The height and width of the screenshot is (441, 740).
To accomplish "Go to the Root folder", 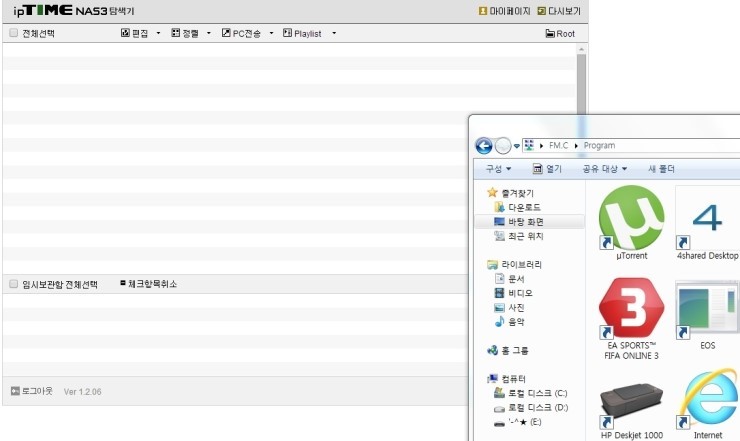I will tap(560, 34).
